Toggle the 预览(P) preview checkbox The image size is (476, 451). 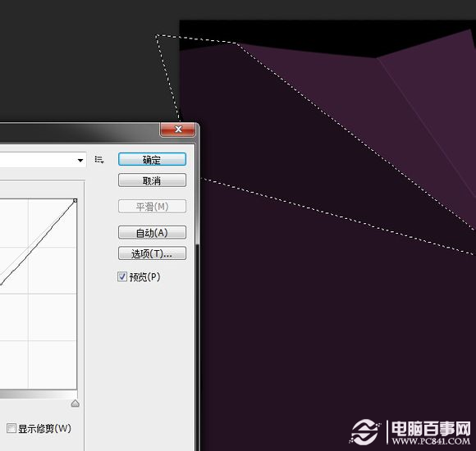(x=122, y=276)
